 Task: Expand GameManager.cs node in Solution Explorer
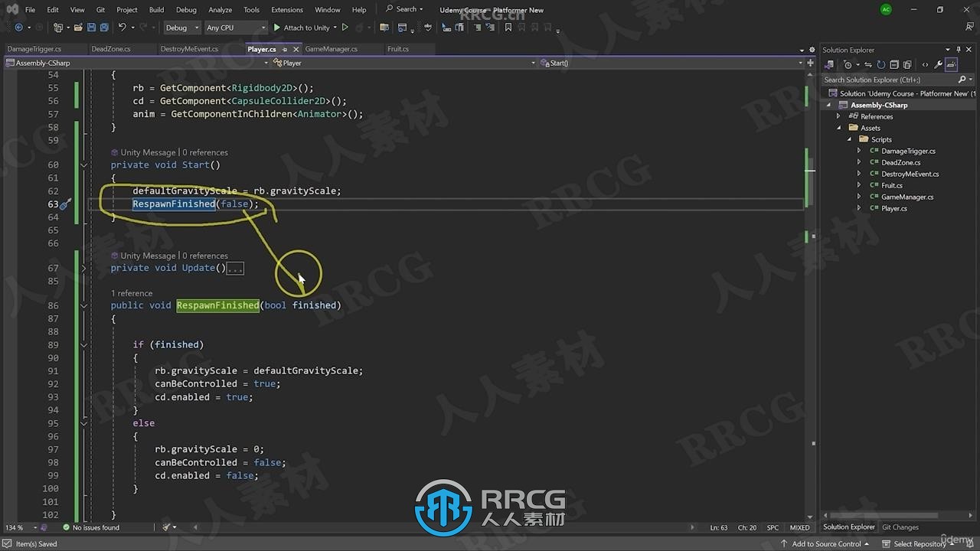tap(859, 197)
